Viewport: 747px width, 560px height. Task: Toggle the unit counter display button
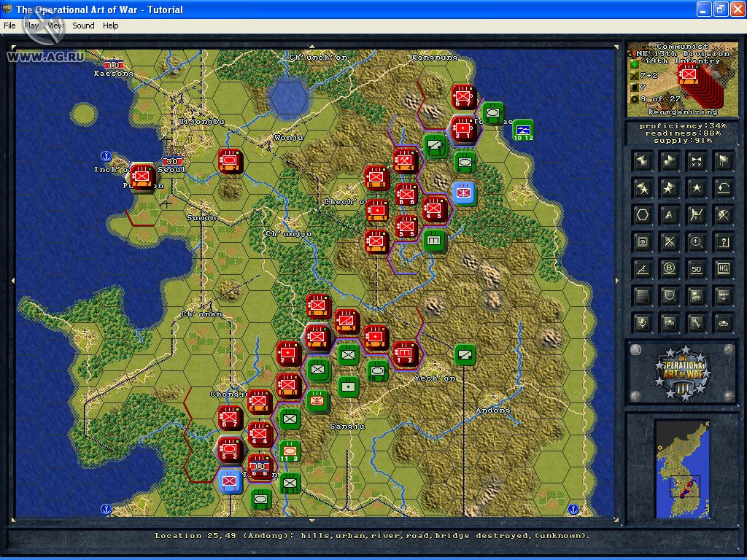(642, 242)
